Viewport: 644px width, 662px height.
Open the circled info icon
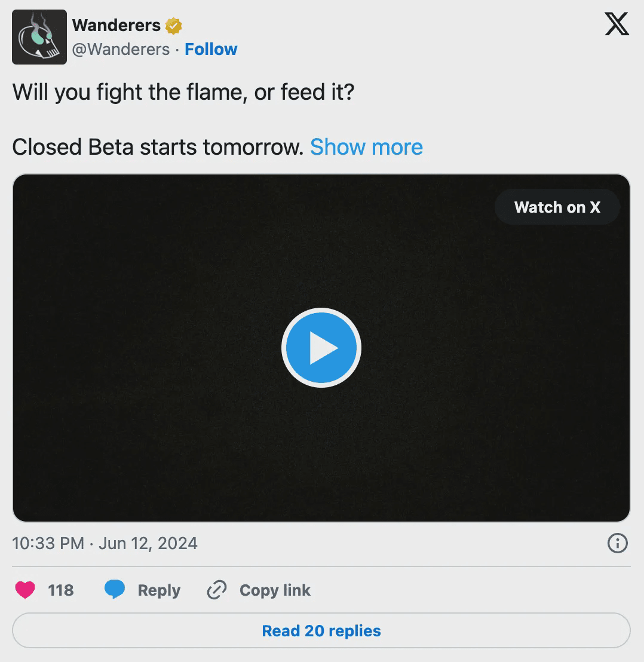[617, 543]
